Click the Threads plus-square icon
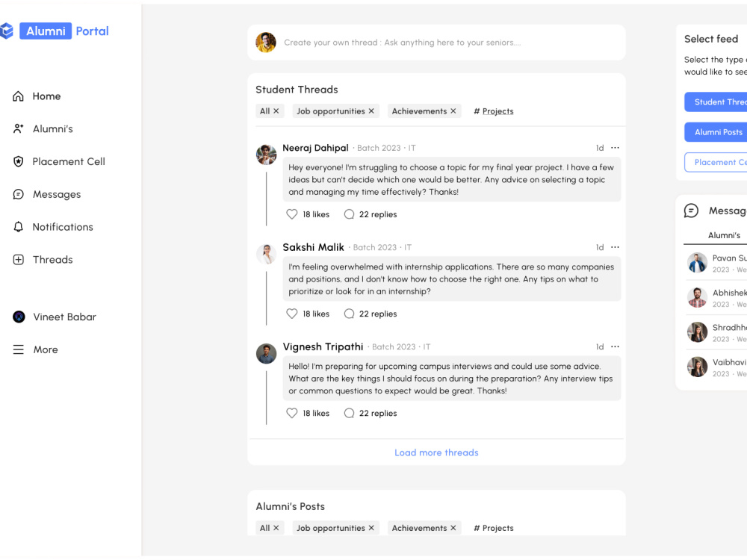747x560 pixels. coord(18,260)
